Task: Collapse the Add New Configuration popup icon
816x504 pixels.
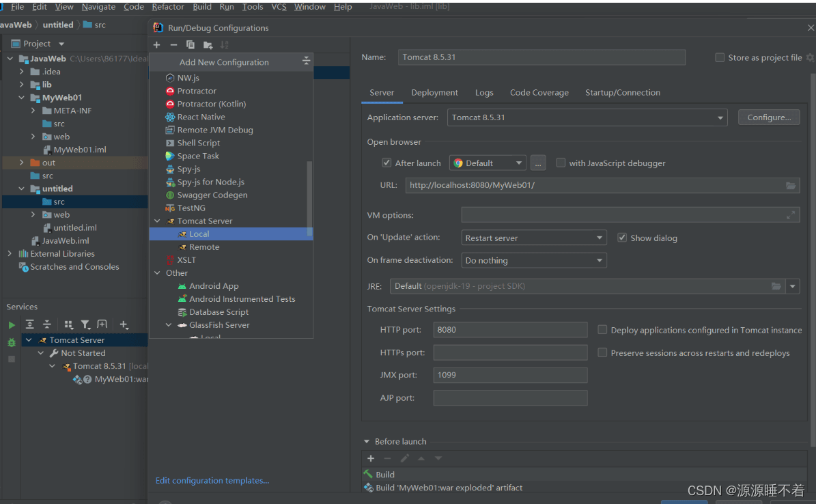Action: tap(306, 61)
